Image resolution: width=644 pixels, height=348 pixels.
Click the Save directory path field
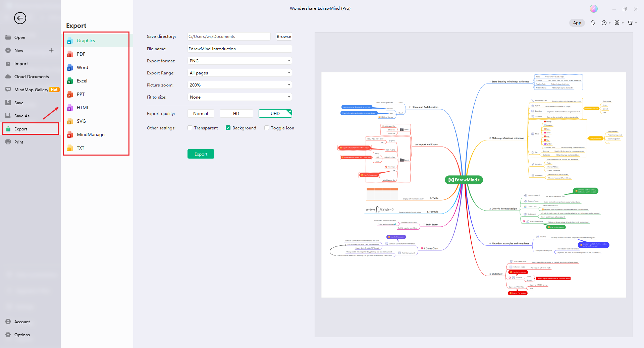pyautogui.click(x=229, y=37)
